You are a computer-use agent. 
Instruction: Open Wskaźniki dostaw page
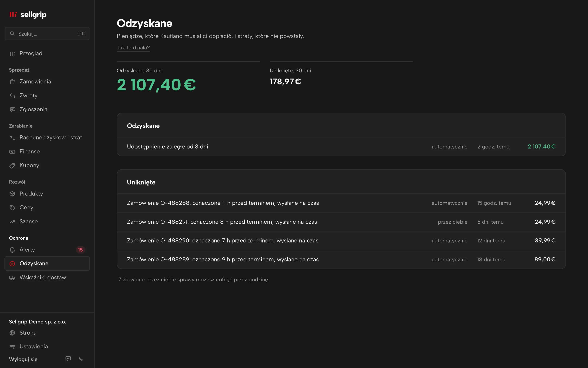point(47,277)
